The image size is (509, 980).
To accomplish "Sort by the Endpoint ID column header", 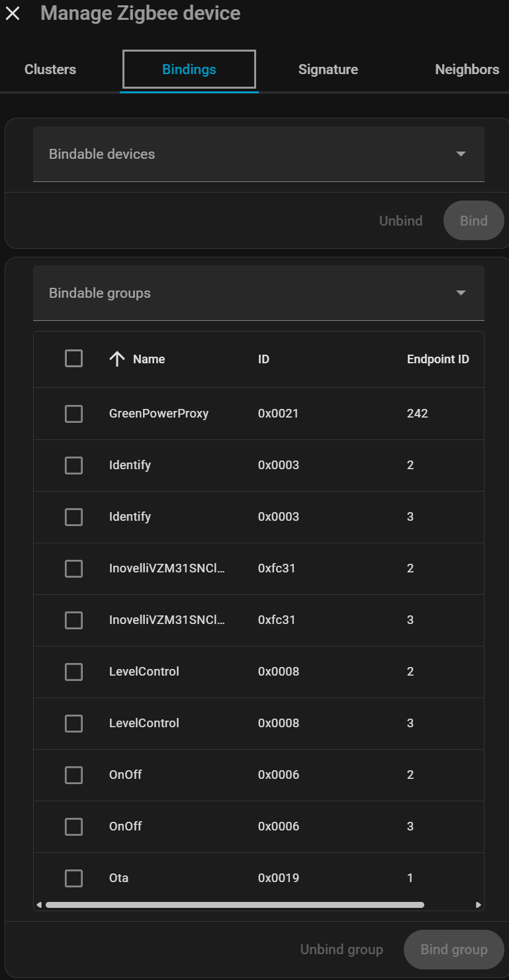I will coord(438,359).
